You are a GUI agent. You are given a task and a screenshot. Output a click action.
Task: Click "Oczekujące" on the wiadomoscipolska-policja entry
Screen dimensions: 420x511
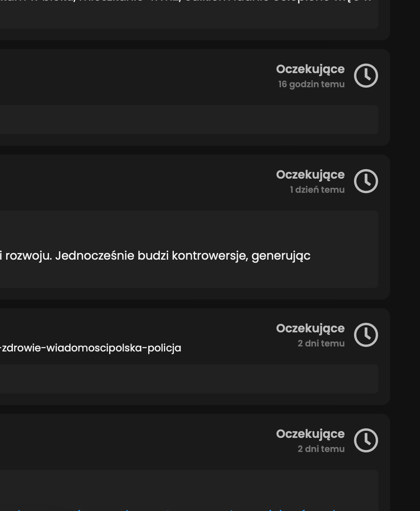click(x=310, y=329)
